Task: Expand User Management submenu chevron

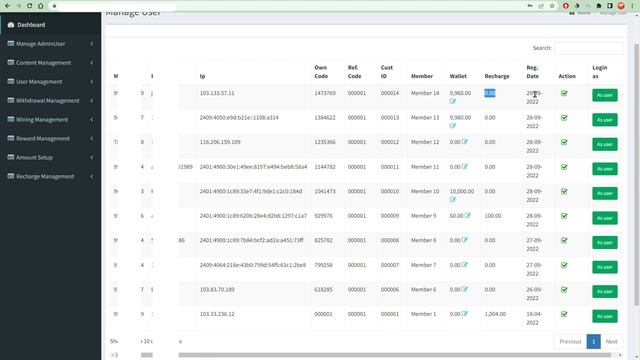Action: click(91, 82)
